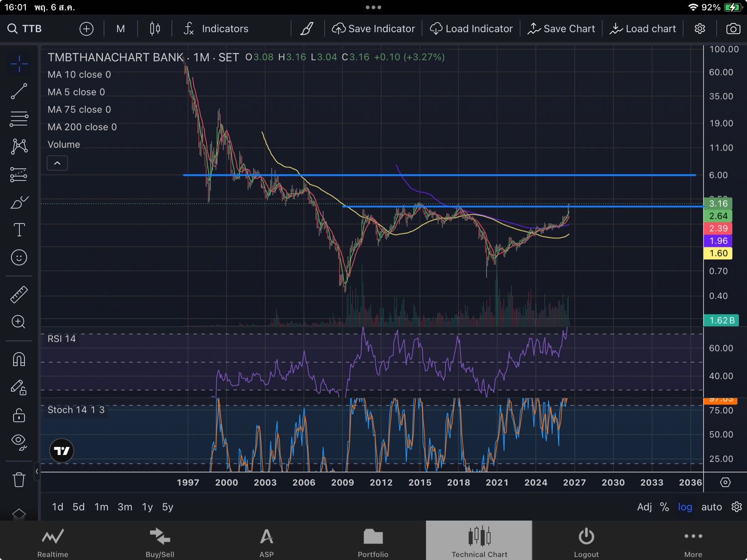The height and width of the screenshot is (560, 747).
Task: Open the M timeframe interval selector
Action: pyautogui.click(x=121, y=29)
